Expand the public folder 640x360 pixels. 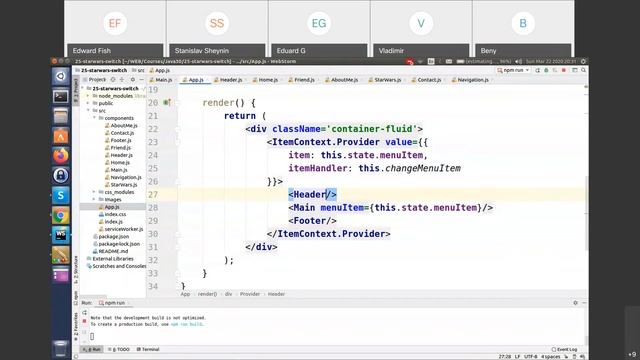click(x=88, y=103)
